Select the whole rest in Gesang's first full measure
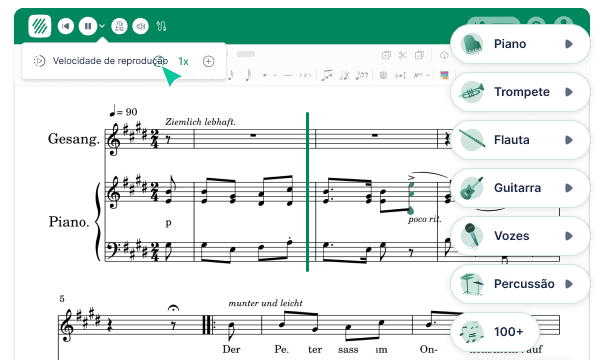This screenshot has width=600, height=360. point(253,135)
